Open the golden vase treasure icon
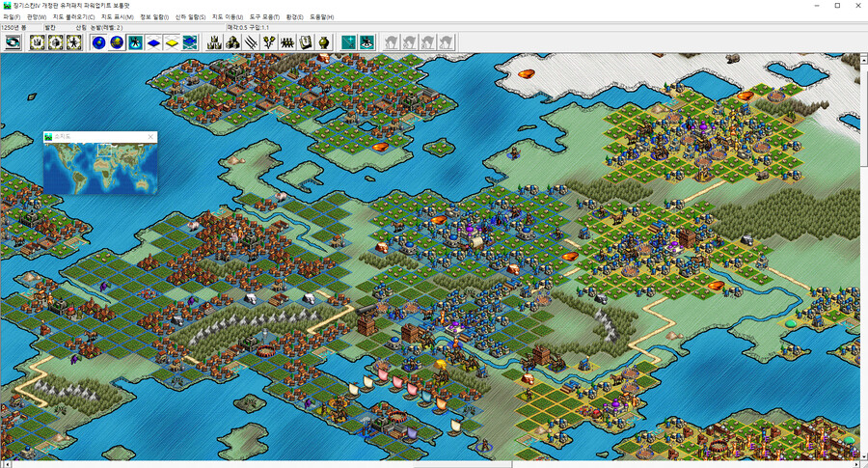Screen dimensions: 868x468 pyautogui.click(x=324, y=42)
